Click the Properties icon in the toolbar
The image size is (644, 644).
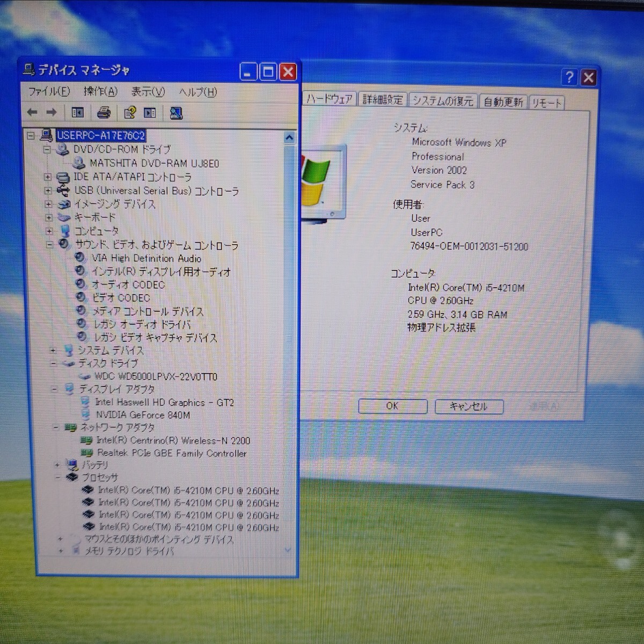coord(129,113)
